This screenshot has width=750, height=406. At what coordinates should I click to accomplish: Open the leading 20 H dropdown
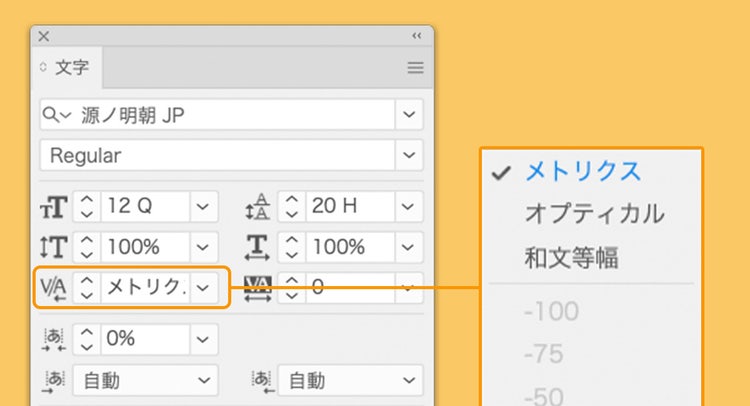coord(408,207)
